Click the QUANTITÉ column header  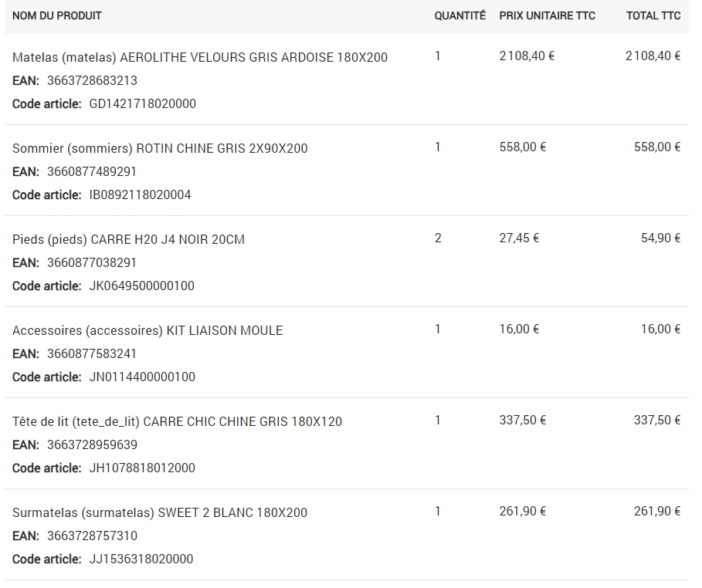[x=460, y=15]
